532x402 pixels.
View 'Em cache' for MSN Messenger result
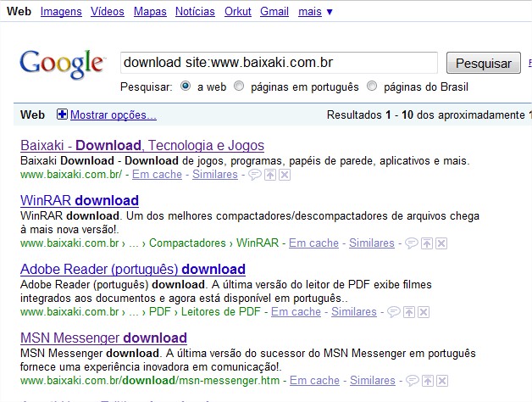point(314,380)
